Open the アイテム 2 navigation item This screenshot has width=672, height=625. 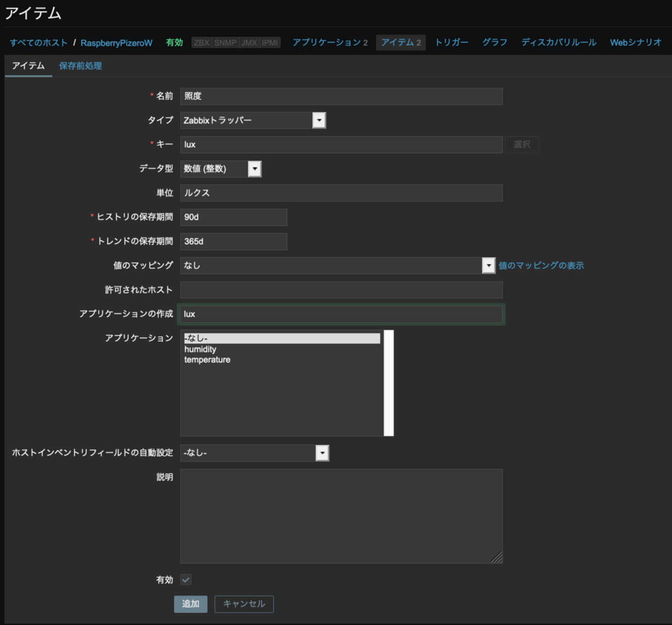[401, 42]
